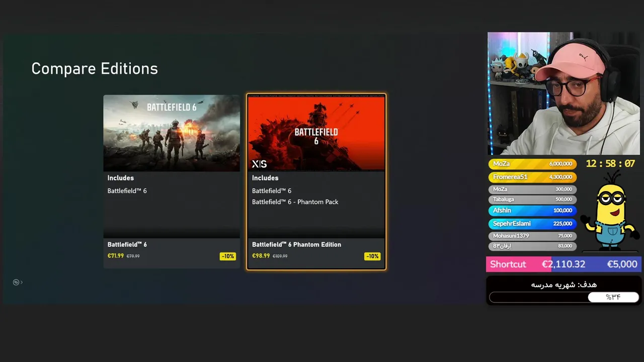Click the small controller hint icon
The height and width of the screenshot is (362, 644).
coord(16,283)
